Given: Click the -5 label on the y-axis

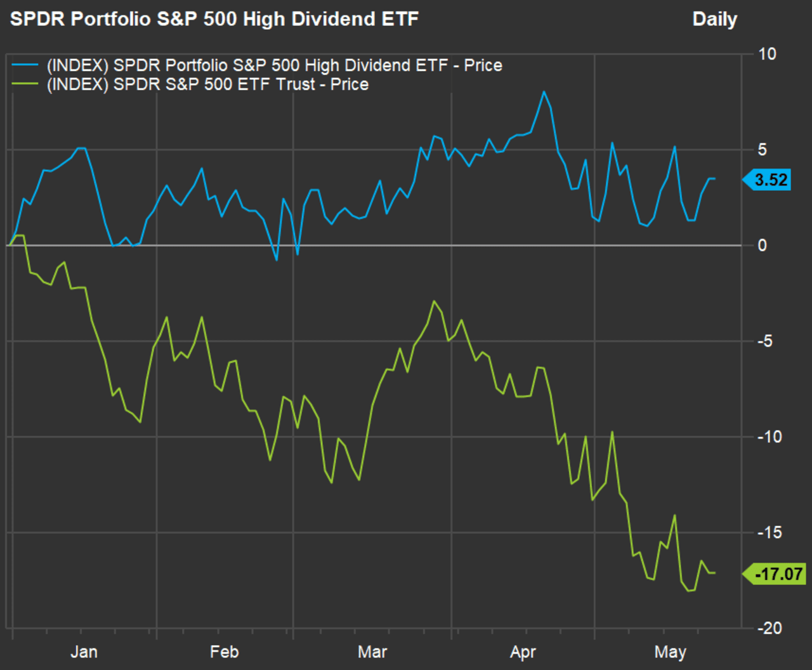Looking at the screenshot, I should (764, 341).
